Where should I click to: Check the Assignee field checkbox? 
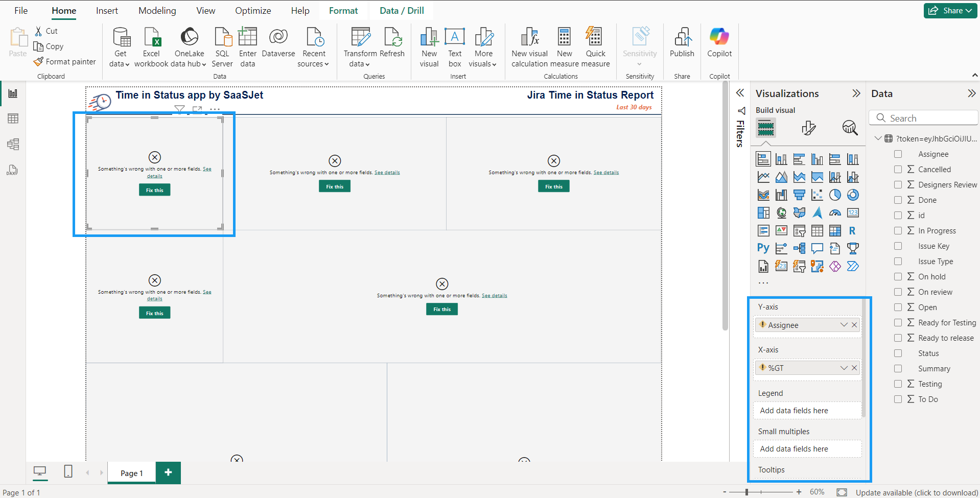click(x=898, y=154)
